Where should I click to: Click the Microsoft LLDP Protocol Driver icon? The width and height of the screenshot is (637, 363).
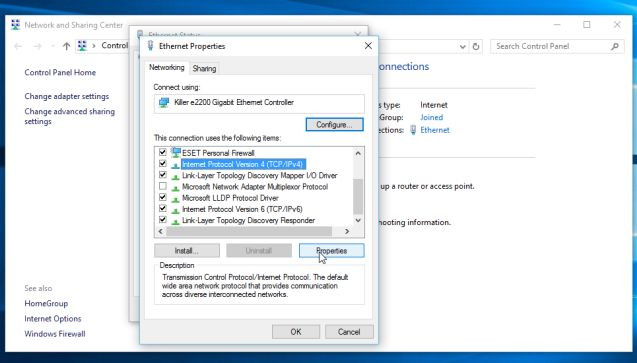(x=176, y=199)
